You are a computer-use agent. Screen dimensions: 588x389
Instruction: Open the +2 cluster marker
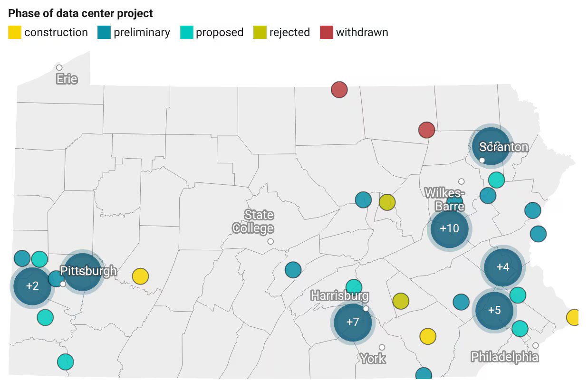(32, 286)
